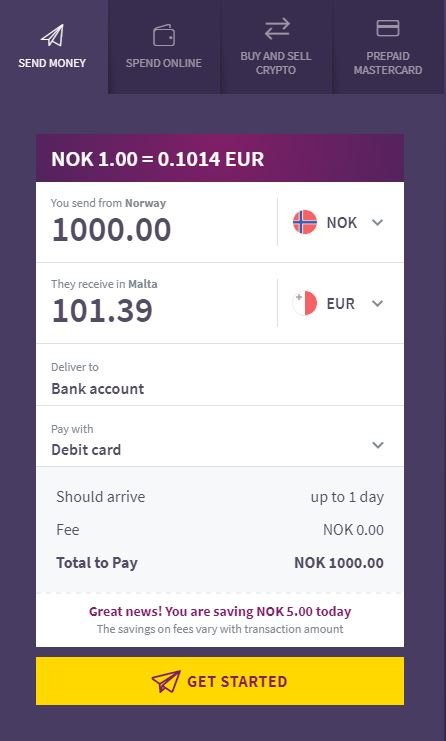
Task: Select the Prepaid Mastercard tab
Action: pyautogui.click(x=388, y=47)
